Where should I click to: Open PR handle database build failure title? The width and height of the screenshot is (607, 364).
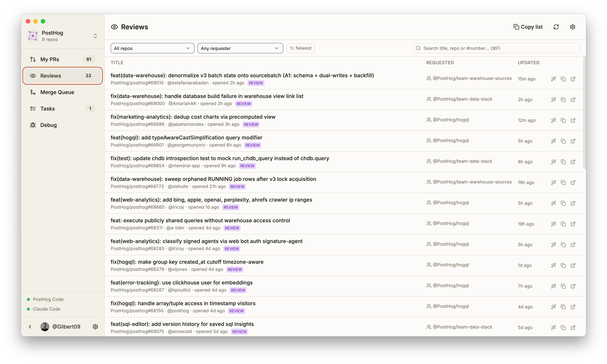207,96
